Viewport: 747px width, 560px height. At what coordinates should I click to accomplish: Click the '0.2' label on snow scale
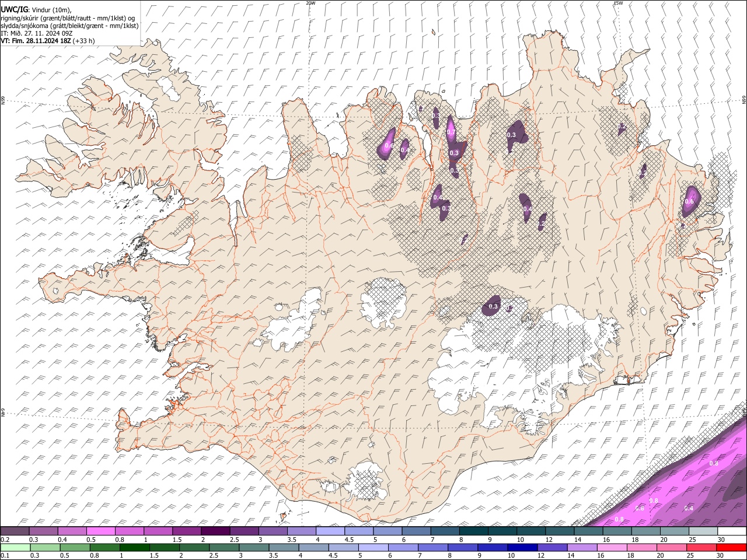pos(5,540)
